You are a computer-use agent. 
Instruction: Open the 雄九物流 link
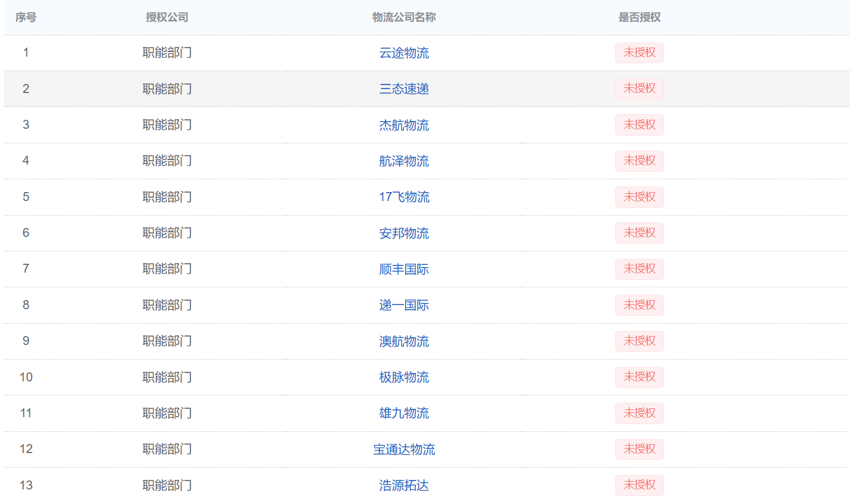[x=403, y=413]
